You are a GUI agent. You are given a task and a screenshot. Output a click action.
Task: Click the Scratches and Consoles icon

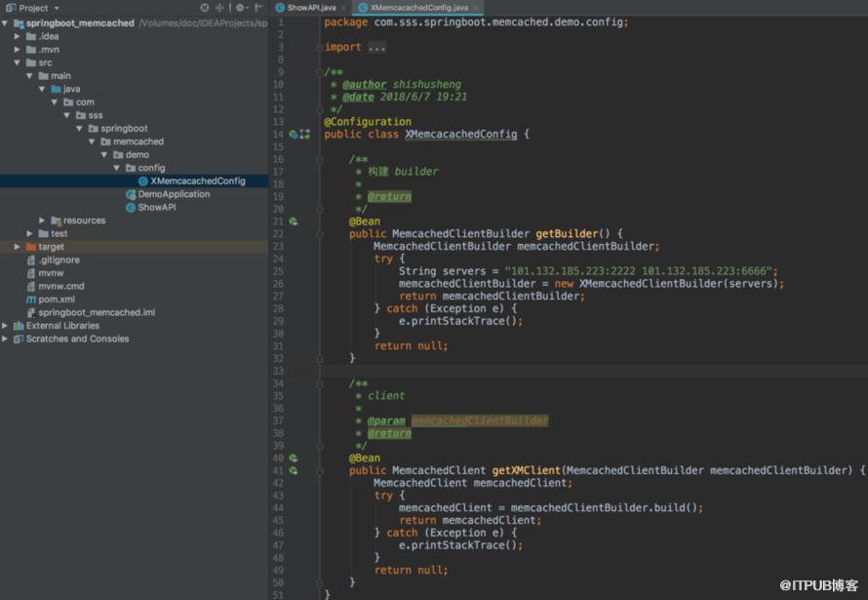(x=19, y=339)
